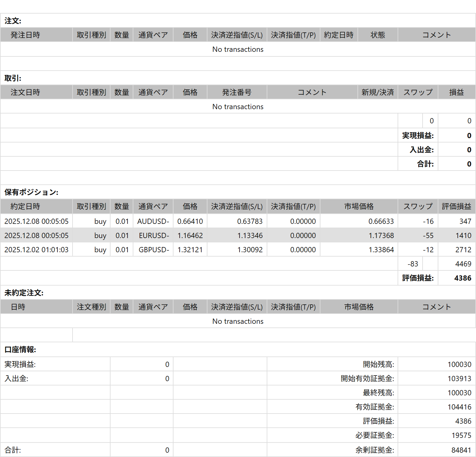
Task: Select the 入出金 label in 口座情報 section
Action: coord(16,378)
